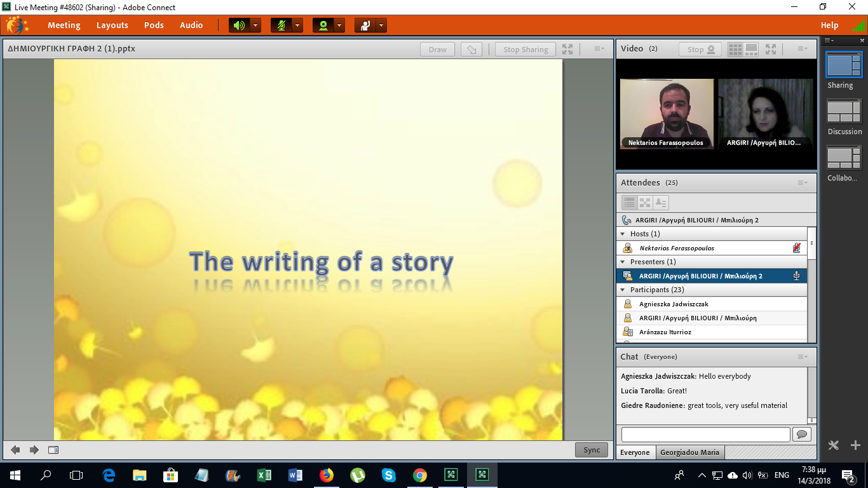The height and width of the screenshot is (488, 868).
Task: Select the Collaboration layout thumbnail
Action: pyautogui.click(x=844, y=158)
